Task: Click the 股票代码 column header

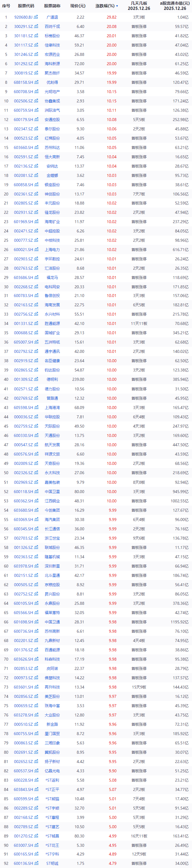Action: [26, 6]
